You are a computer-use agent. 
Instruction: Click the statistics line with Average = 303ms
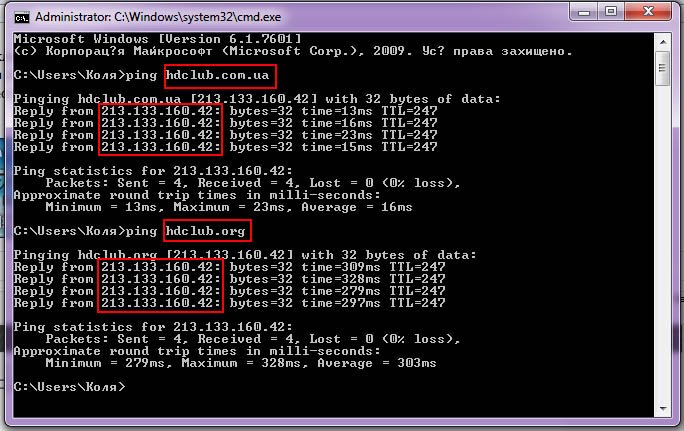(x=241, y=363)
